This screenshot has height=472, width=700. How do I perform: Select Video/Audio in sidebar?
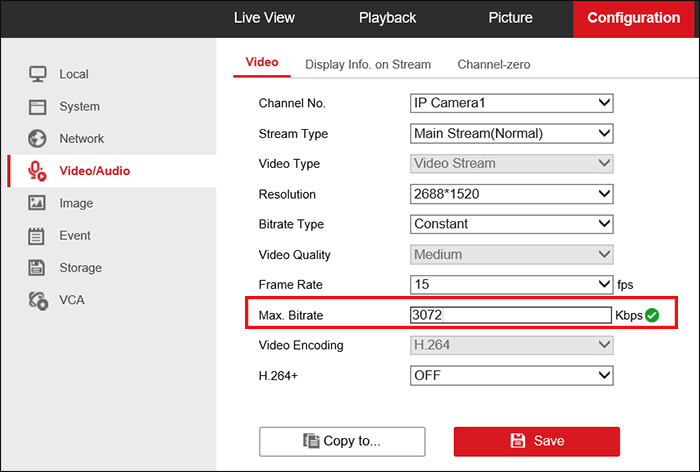(x=112, y=171)
